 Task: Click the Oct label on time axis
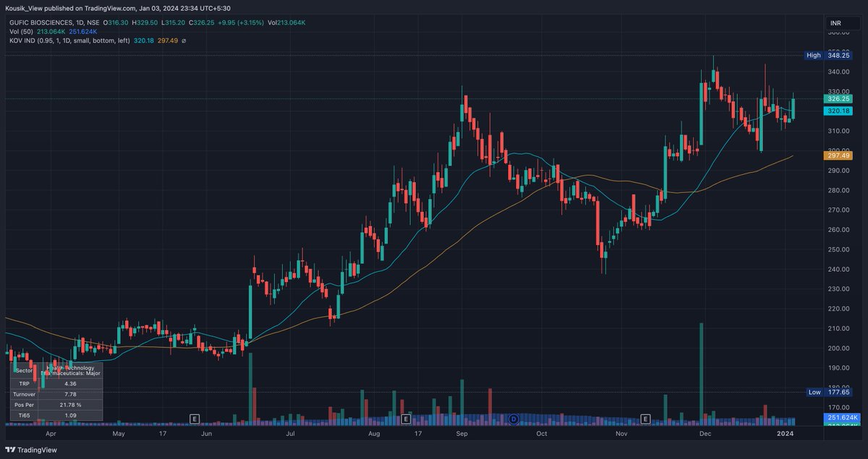point(541,435)
